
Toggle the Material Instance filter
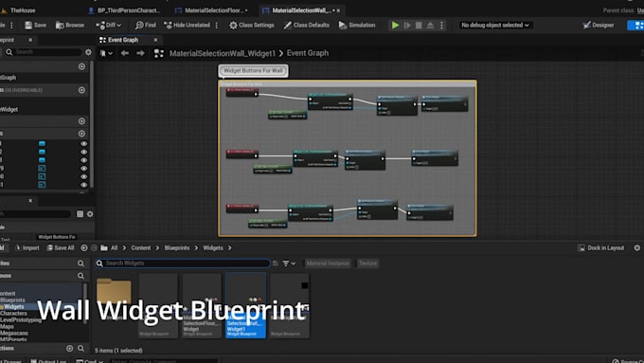328,263
